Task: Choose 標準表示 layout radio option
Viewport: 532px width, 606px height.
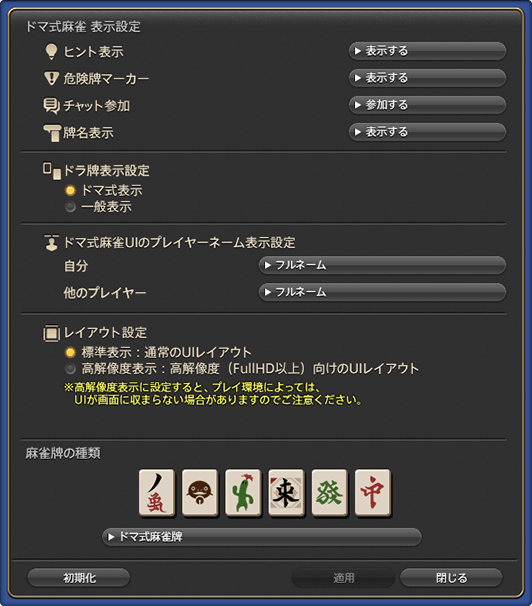Action: 70,352
